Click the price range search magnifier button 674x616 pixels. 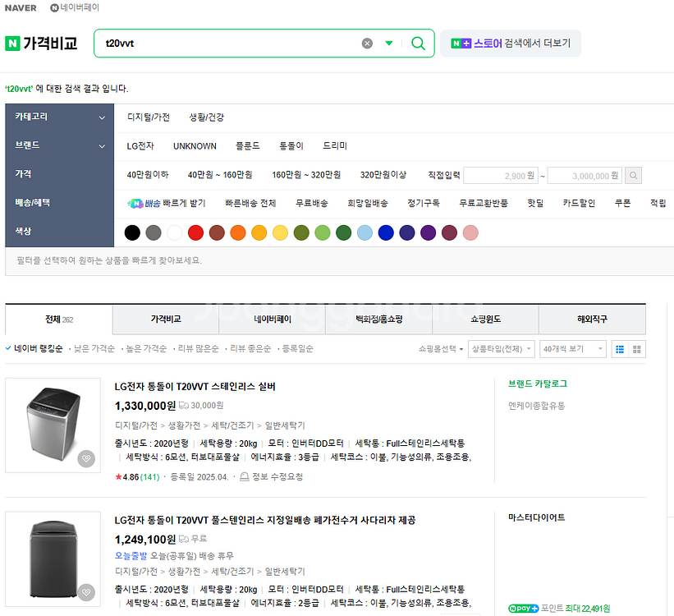click(x=633, y=175)
